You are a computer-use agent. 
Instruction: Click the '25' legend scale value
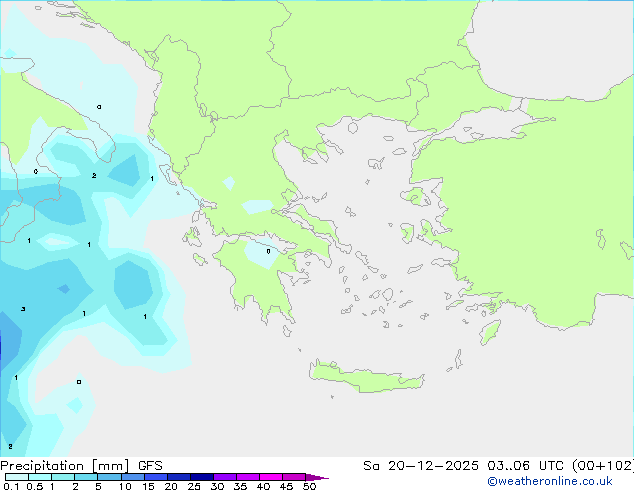click(x=194, y=486)
